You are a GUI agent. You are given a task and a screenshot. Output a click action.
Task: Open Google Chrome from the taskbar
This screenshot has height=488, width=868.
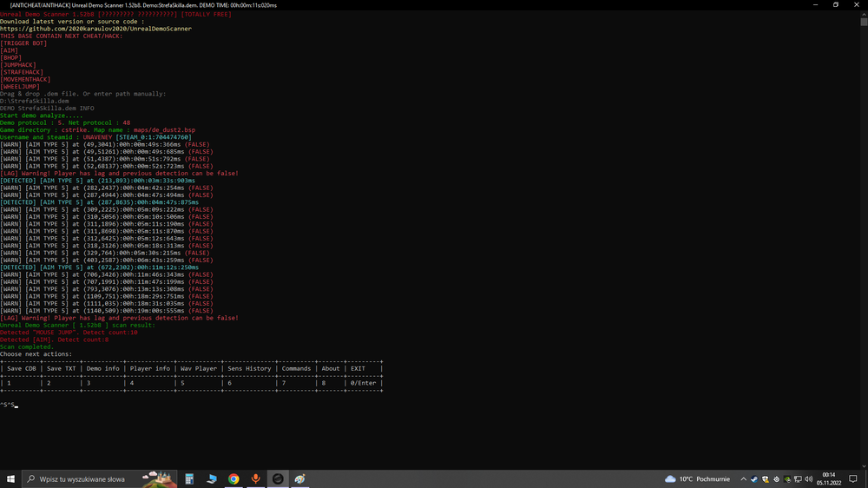click(233, 479)
